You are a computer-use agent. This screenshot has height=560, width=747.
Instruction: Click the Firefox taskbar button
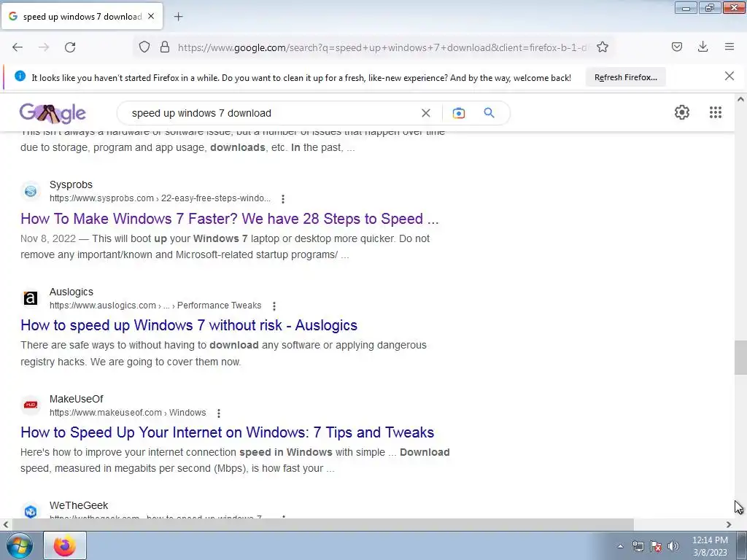click(x=65, y=545)
